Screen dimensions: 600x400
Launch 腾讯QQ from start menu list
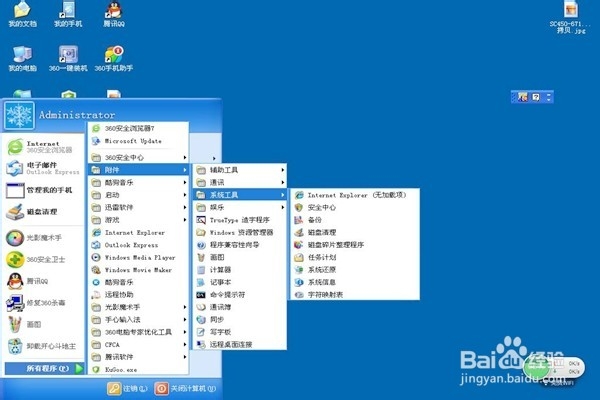44,281
